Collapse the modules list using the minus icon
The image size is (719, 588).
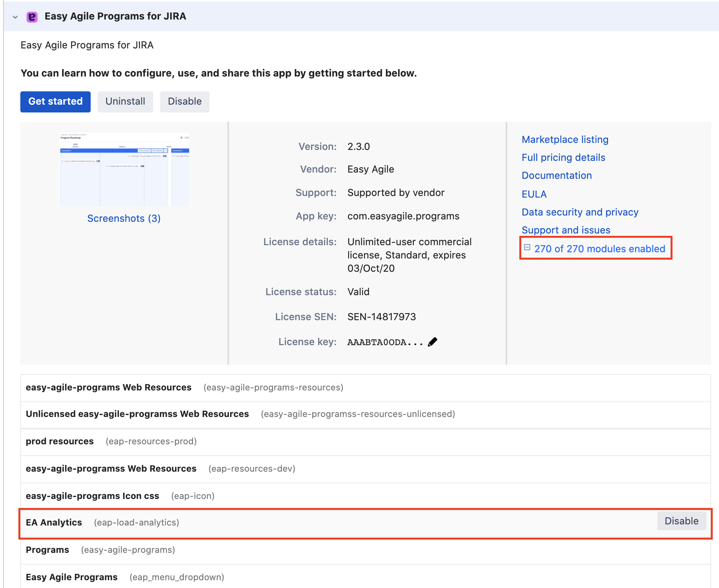tap(527, 248)
